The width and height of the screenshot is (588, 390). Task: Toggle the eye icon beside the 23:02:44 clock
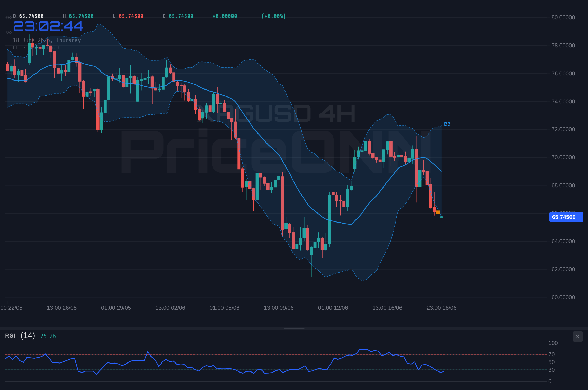coord(8,32)
